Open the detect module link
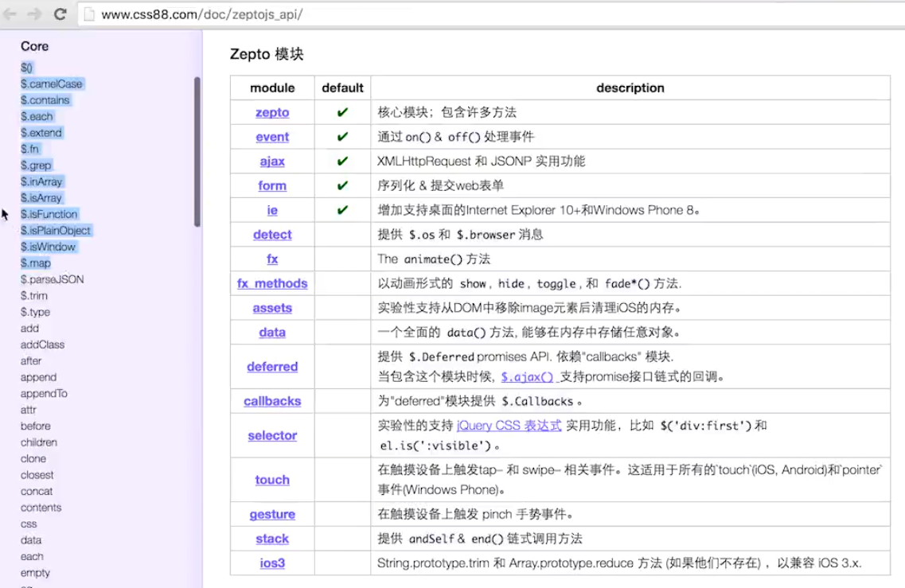Image resolution: width=905 pixels, height=588 pixels. point(272,234)
